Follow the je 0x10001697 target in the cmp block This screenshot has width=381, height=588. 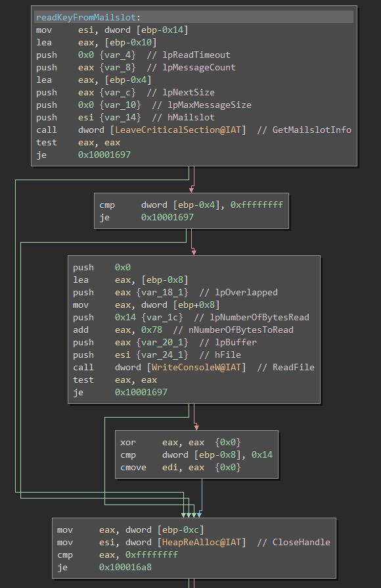167,218
